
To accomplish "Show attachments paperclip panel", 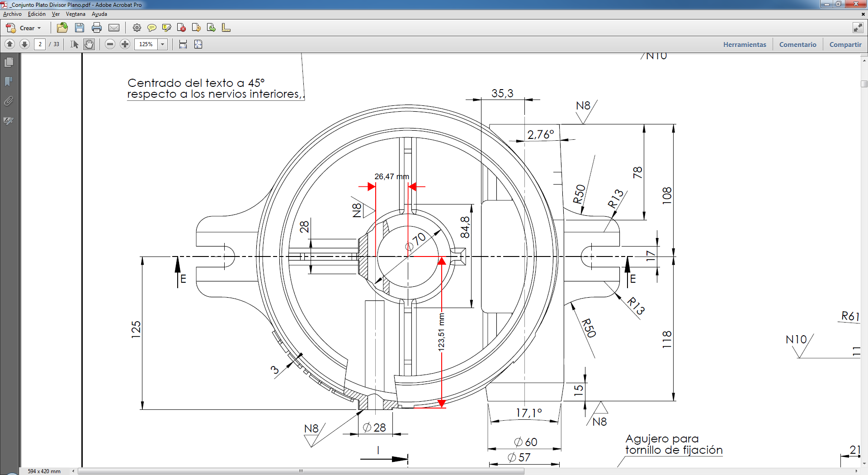I will (x=9, y=101).
